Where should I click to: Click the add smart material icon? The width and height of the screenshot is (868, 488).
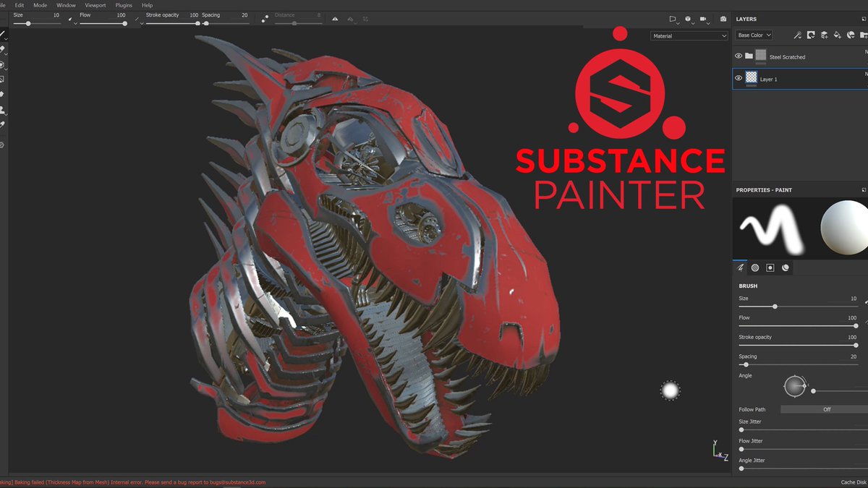851,35
